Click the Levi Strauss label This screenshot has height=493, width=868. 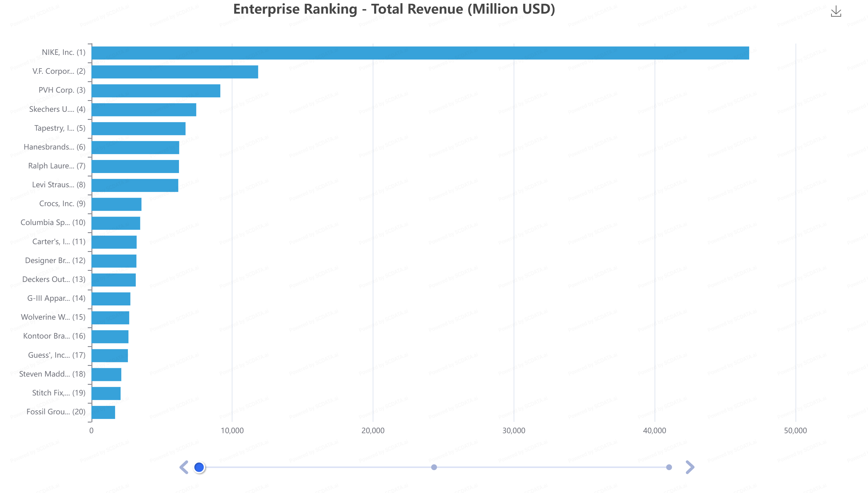[58, 185]
